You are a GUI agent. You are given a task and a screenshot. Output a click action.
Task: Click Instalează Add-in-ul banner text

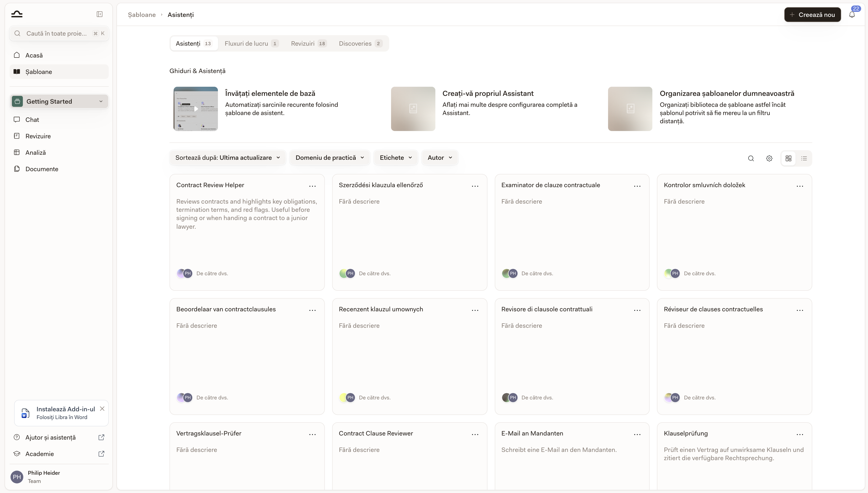pos(66,409)
